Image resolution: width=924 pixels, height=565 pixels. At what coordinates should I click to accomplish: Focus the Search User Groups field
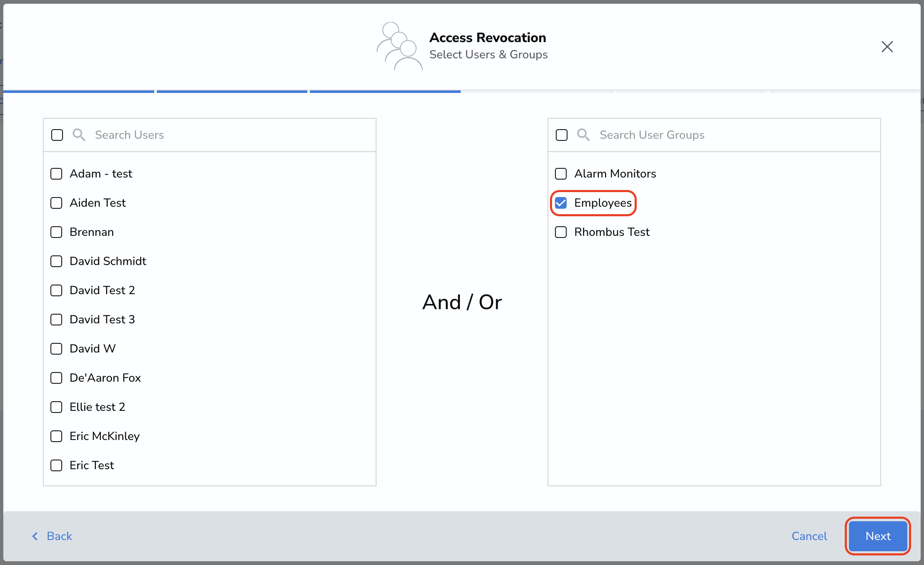point(734,135)
